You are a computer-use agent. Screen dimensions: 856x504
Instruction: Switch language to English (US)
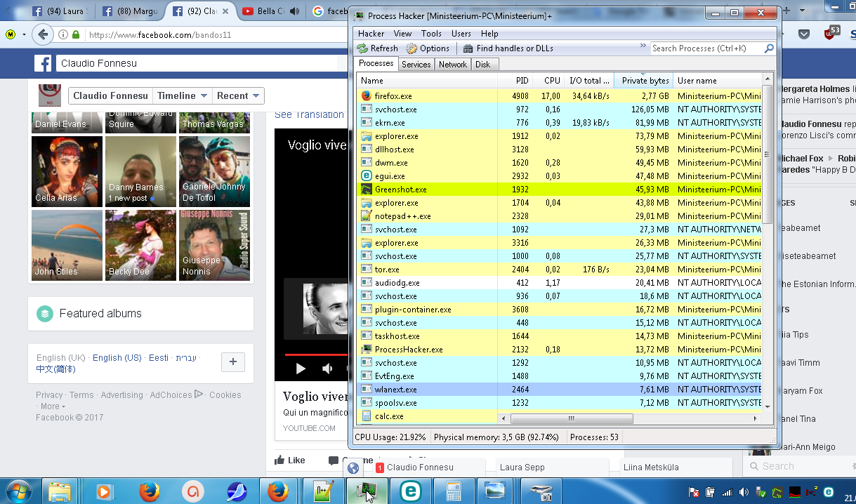point(117,357)
